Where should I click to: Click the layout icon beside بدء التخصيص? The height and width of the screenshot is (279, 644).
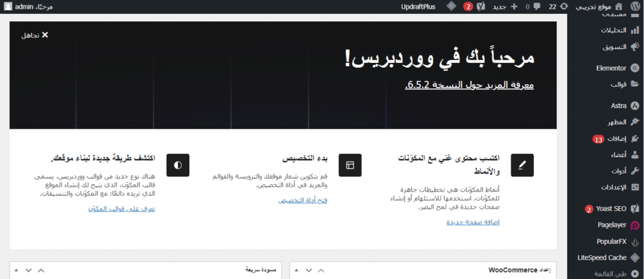point(350,165)
